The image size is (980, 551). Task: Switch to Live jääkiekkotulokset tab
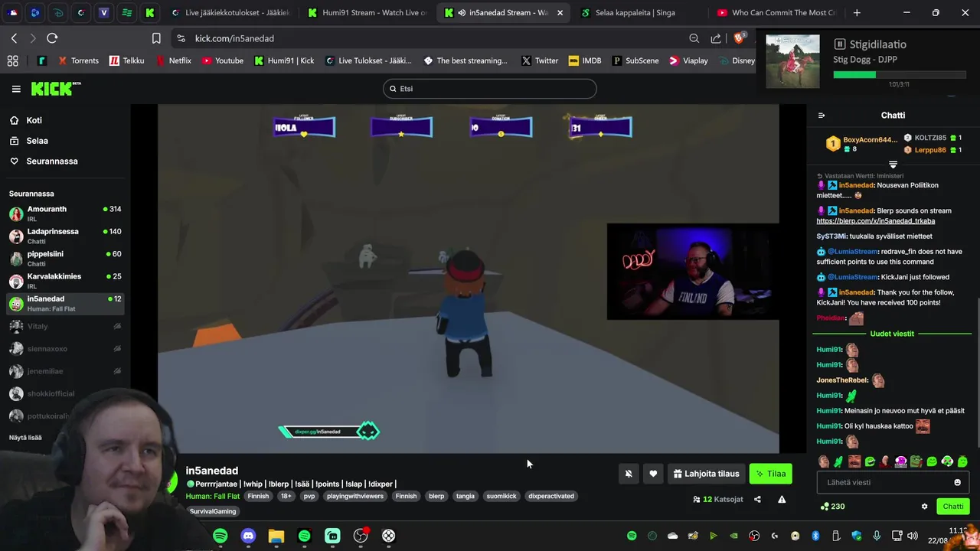(x=230, y=13)
